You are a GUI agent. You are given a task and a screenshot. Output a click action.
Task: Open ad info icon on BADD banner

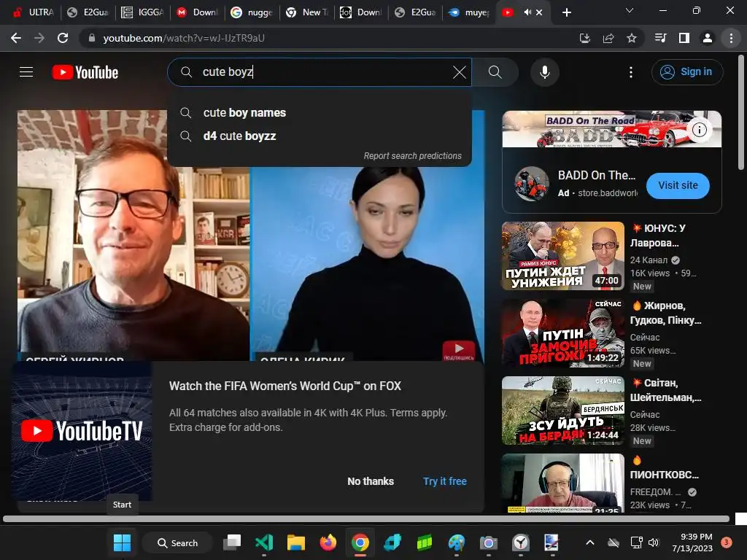point(700,130)
